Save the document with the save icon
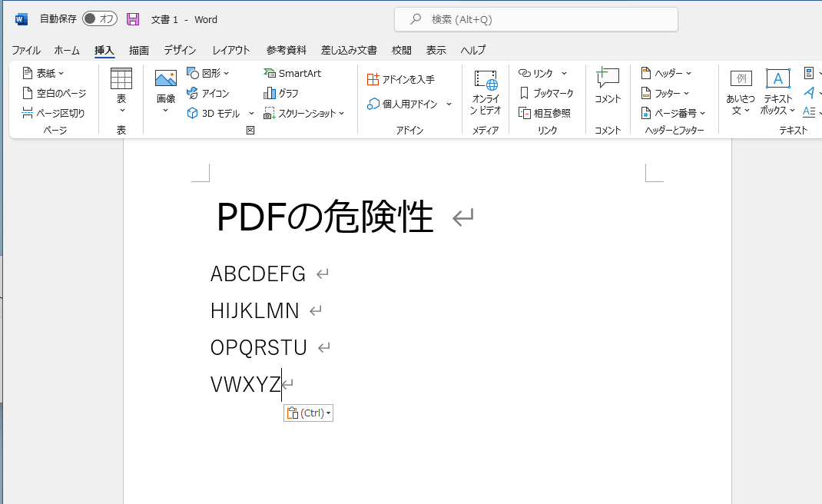Screen dimensions: 822x504 click(x=133, y=19)
